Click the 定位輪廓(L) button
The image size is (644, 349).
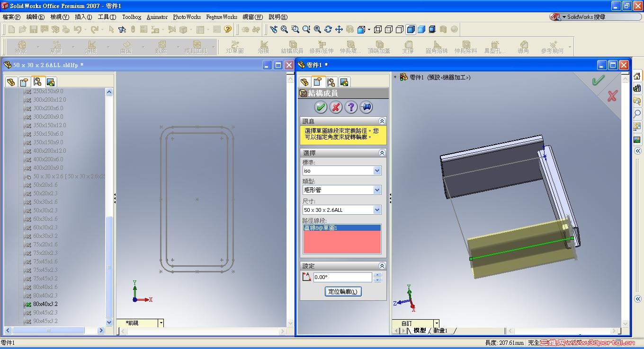click(x=343, y=291)
